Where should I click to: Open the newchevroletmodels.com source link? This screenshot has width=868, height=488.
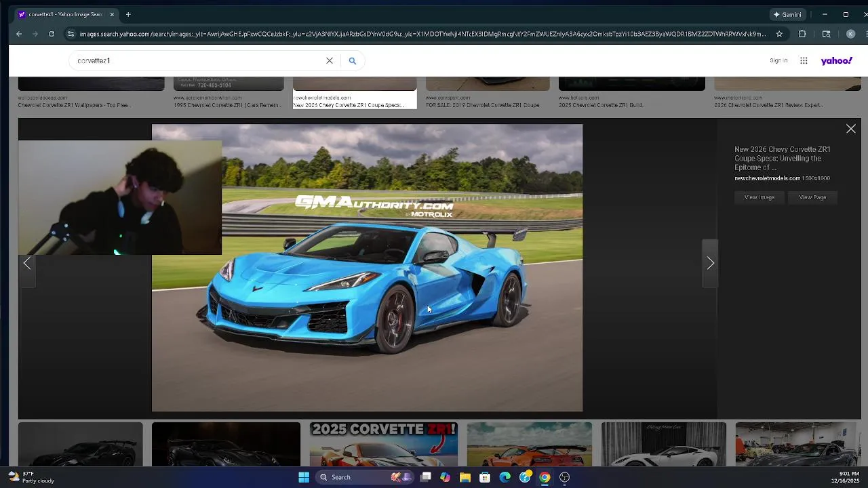767,178
